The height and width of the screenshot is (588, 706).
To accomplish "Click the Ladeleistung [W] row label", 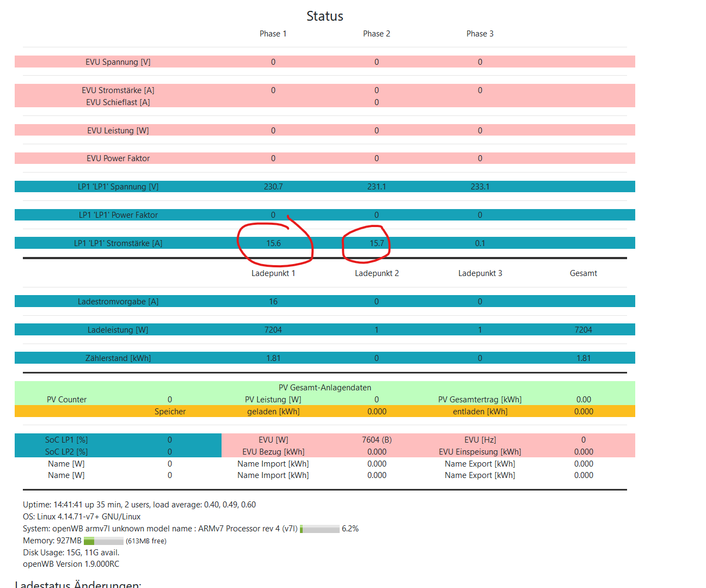I will pos(118,330).
